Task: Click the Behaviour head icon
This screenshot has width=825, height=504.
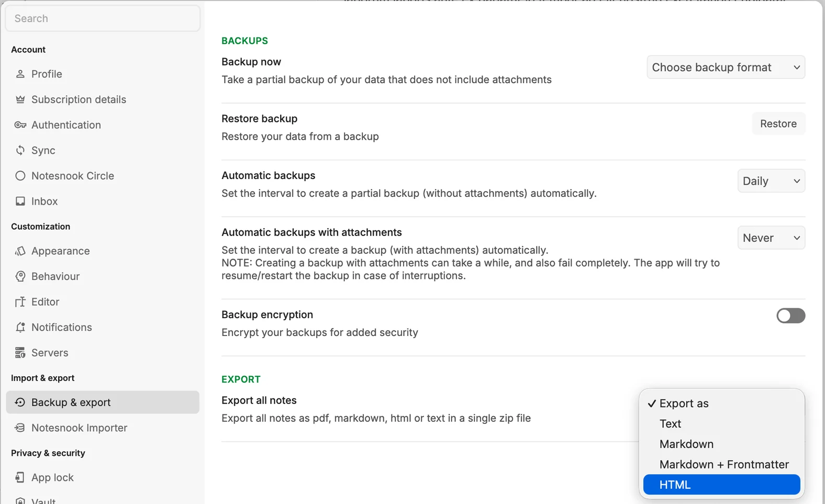Action: tap(20, 276)
